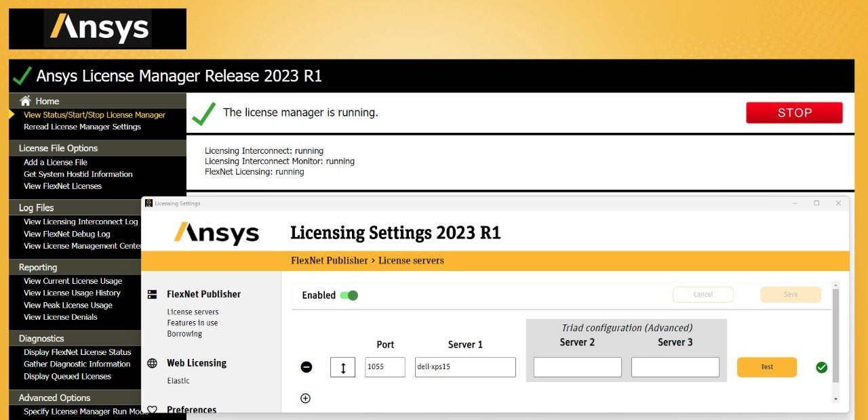Click 'FlexNet Licensing: running' status line
This screenshot has width=868, height=420.
tap(254, 172)
